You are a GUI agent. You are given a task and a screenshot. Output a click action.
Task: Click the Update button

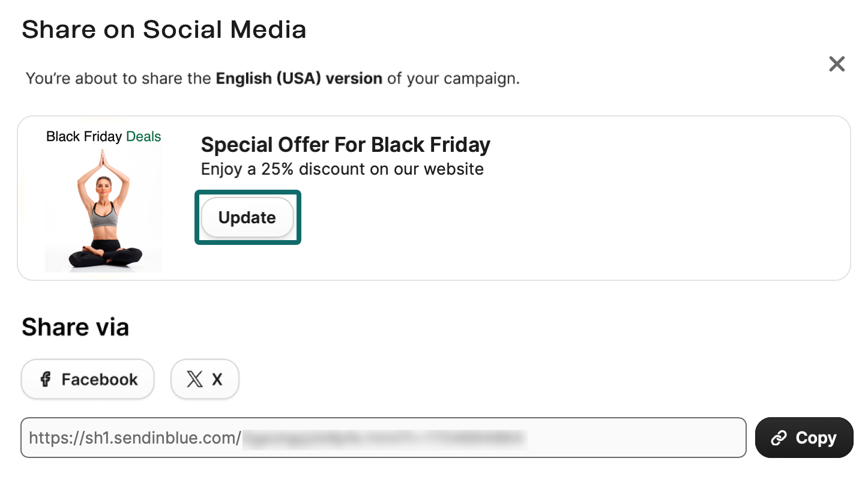247,218
